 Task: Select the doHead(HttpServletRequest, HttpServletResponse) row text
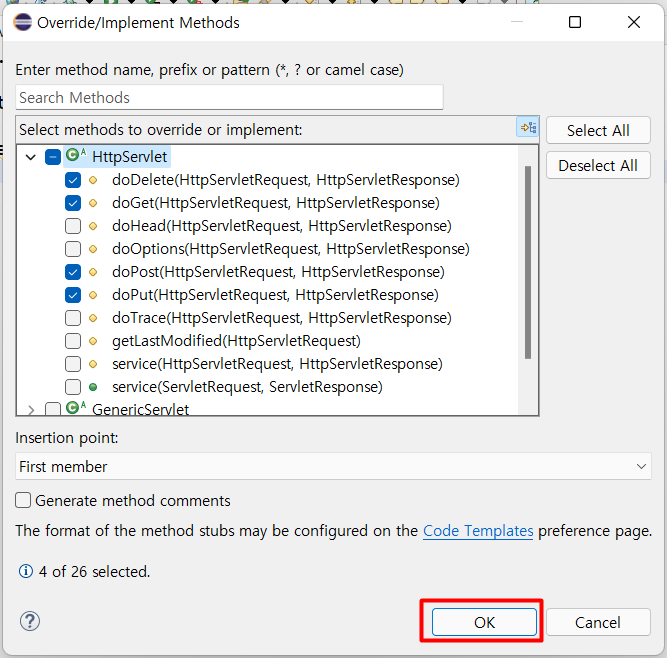282,226
